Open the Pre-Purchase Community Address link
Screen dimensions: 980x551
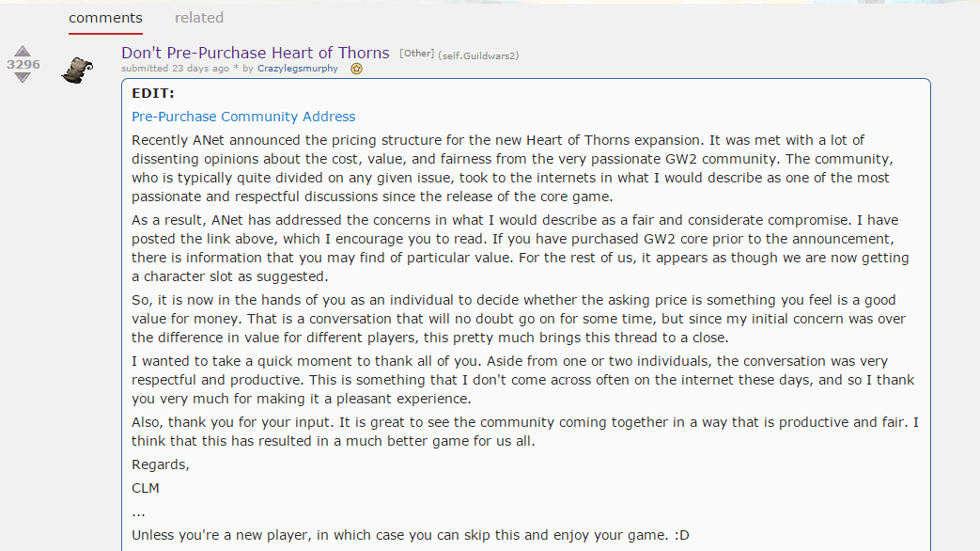pos(243,117)
